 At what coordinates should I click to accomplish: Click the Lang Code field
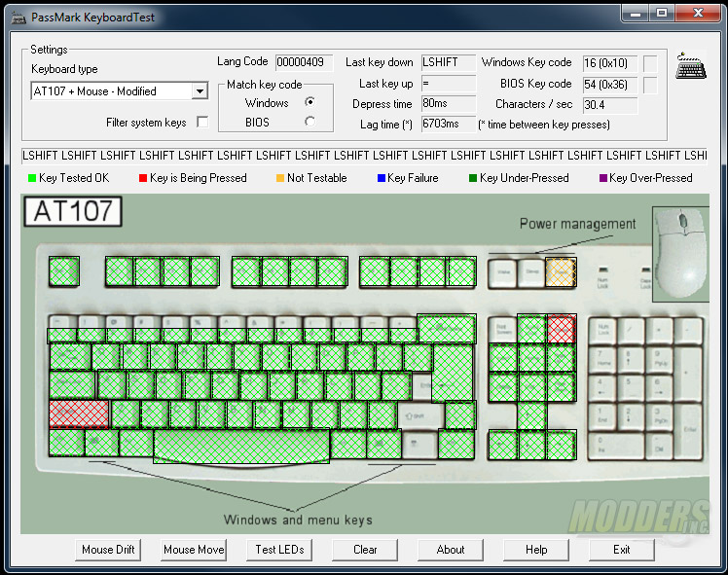point(304,62)
